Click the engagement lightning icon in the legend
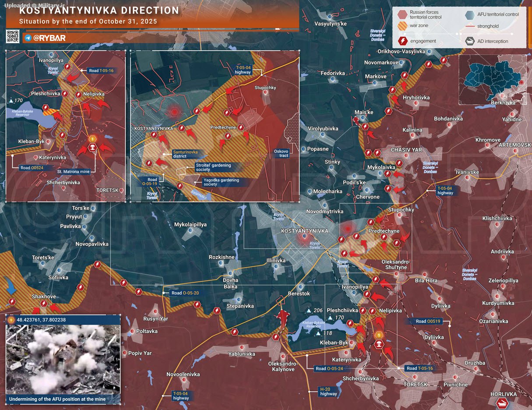532x410 pixels. tap(402, 41)
